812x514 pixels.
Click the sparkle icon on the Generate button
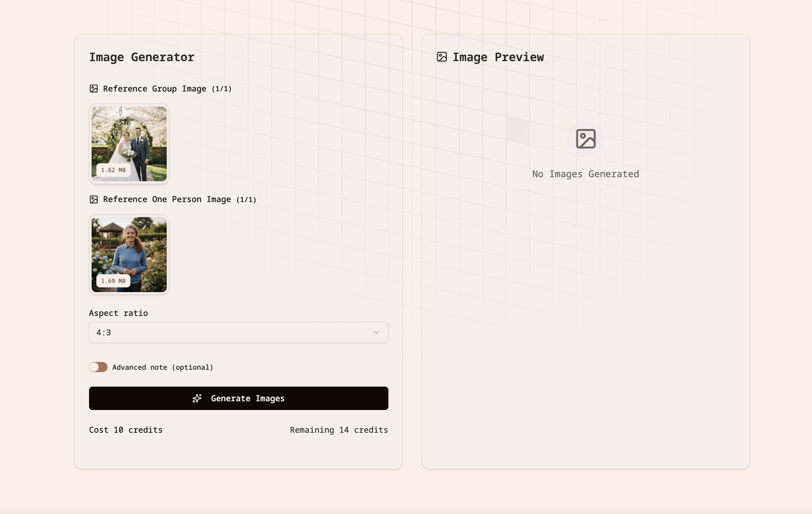(x=197, y=398)
